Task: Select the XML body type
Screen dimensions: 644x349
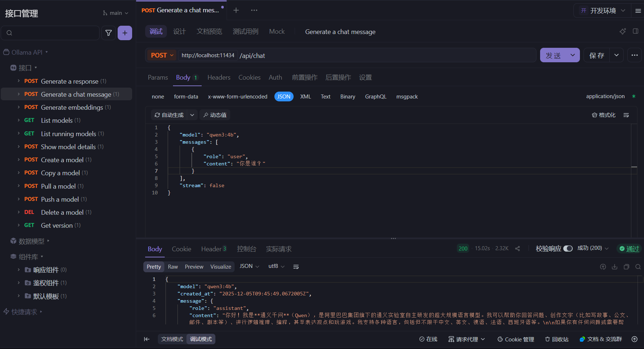Action: pos(306,97)
